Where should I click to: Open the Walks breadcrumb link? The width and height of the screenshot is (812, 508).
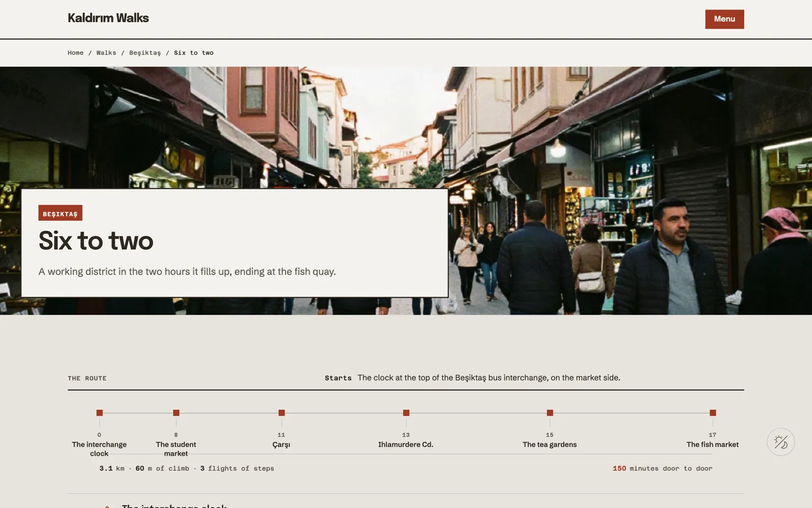pos(106,53)
